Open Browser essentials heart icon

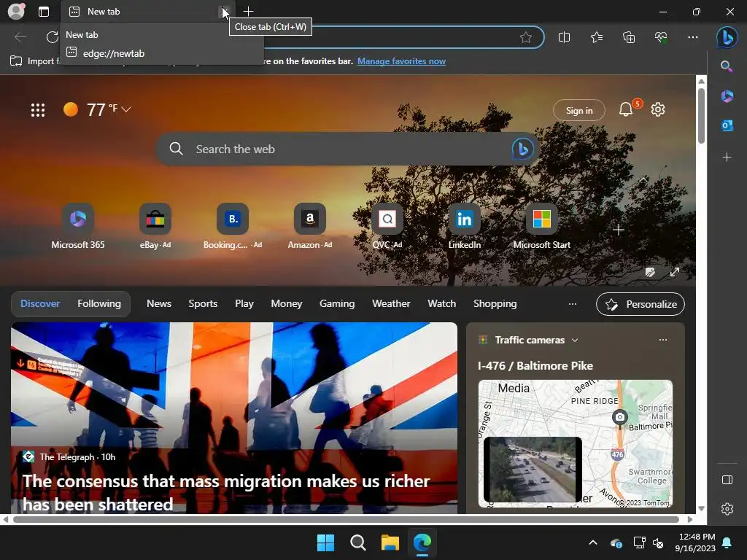pos(661,37)
